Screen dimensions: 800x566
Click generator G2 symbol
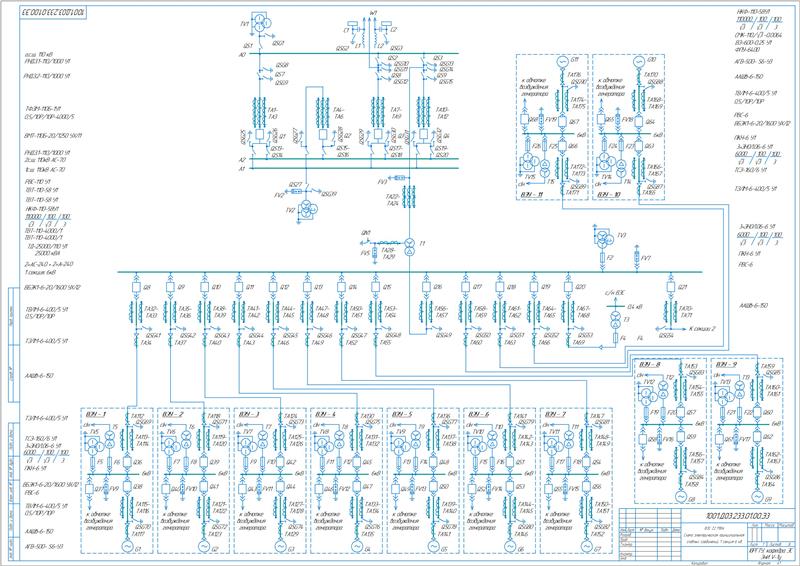click(203, 547)
